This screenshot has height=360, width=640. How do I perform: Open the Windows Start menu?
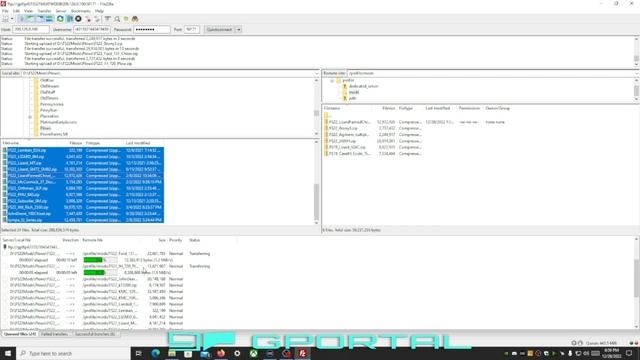coord(8,353)
